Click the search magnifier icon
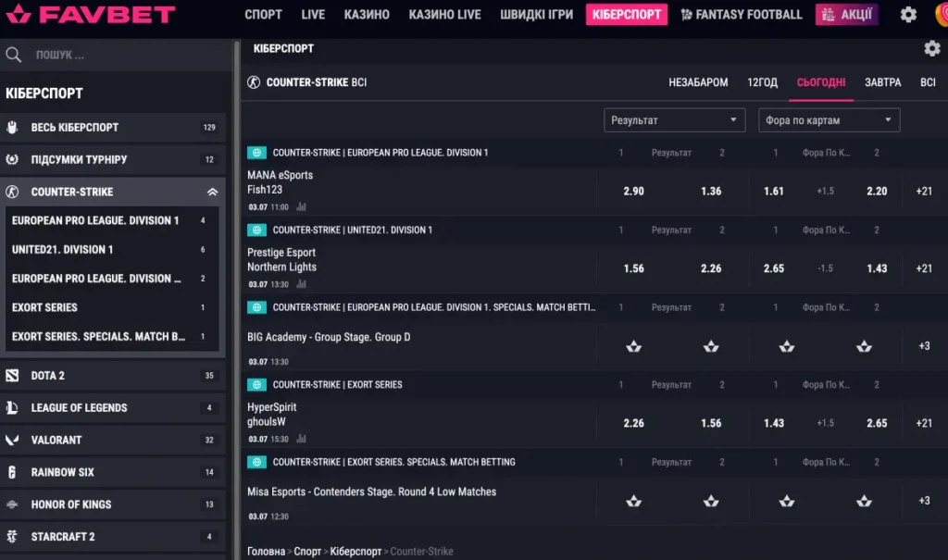Image resolution: width=948 pixels, height=560 pixels. coord(13,55)
